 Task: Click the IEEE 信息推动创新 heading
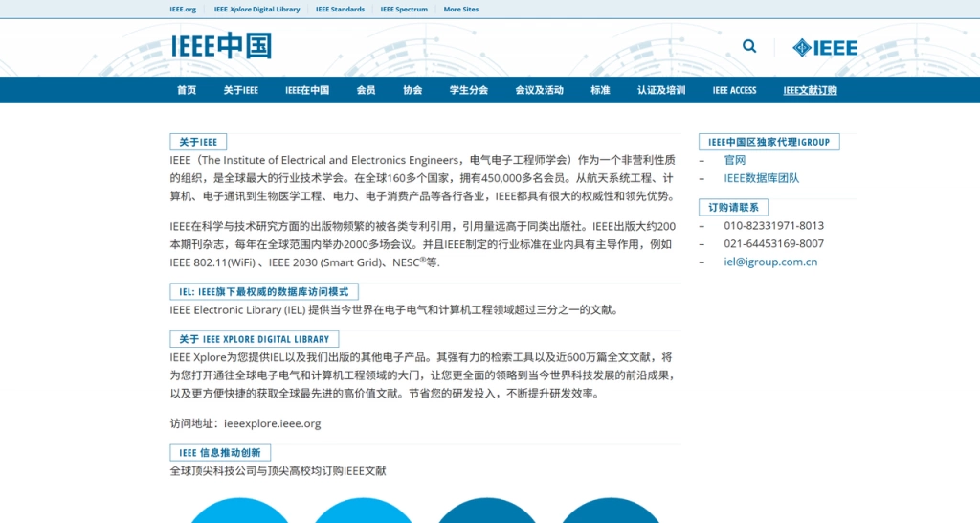[220, 453]
